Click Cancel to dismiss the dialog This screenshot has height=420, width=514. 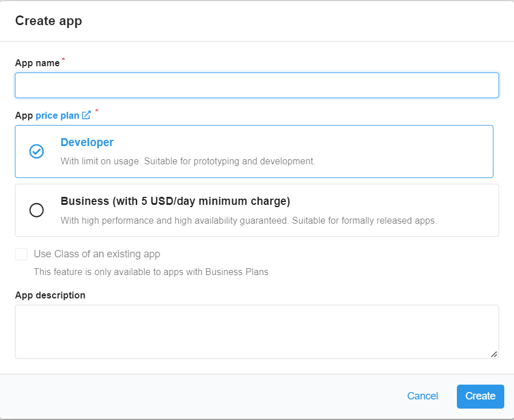pos(422,396)
